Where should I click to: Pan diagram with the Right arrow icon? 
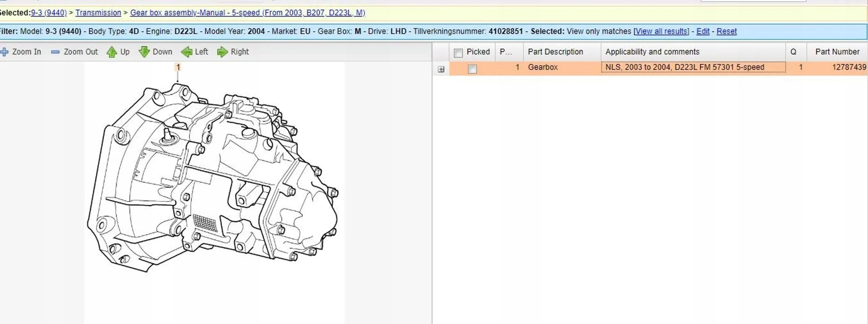tap(222, 52)
